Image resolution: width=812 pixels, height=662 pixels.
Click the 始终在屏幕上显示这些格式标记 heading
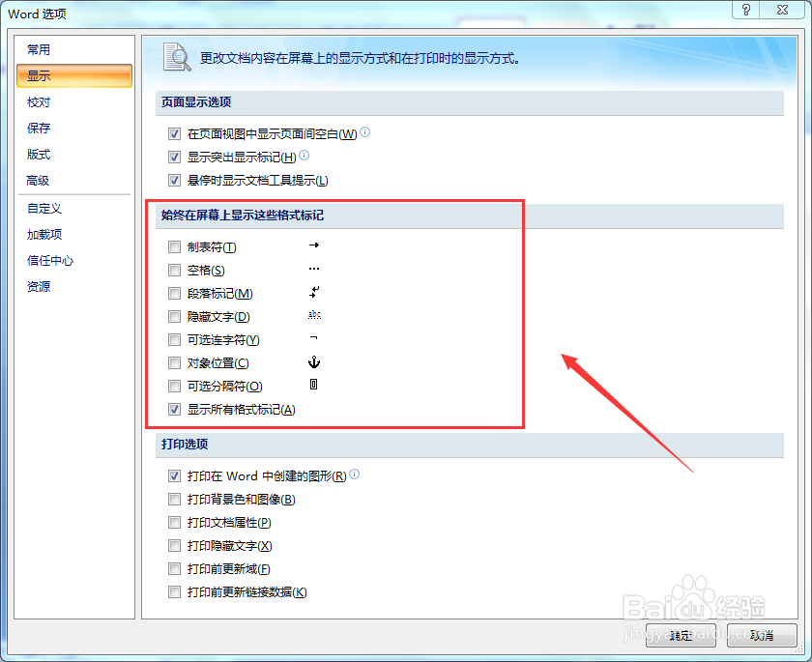tap(243, 215)
